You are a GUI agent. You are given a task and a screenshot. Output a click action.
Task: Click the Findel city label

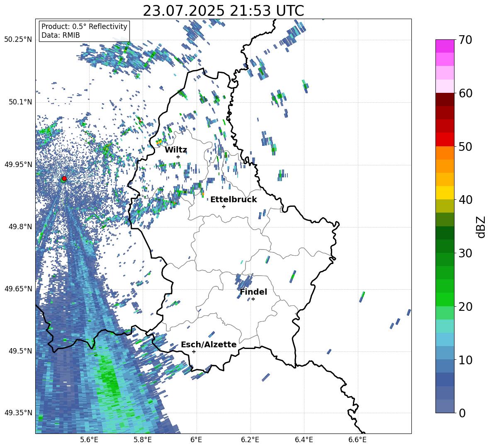click(253, 292)
